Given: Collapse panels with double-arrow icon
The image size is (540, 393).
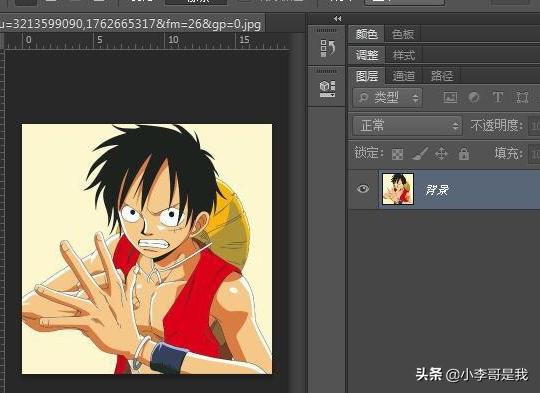Looking at the screenshot, I should click(338, 19).
